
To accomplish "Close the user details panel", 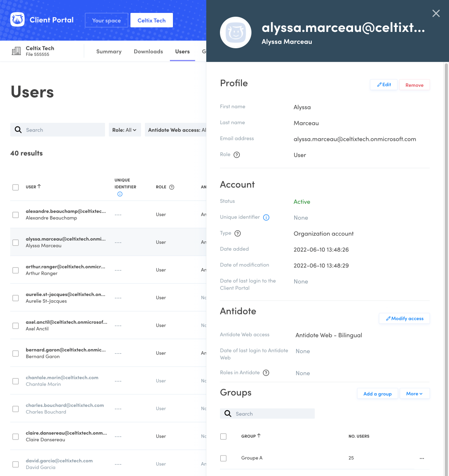I will 436,13.
